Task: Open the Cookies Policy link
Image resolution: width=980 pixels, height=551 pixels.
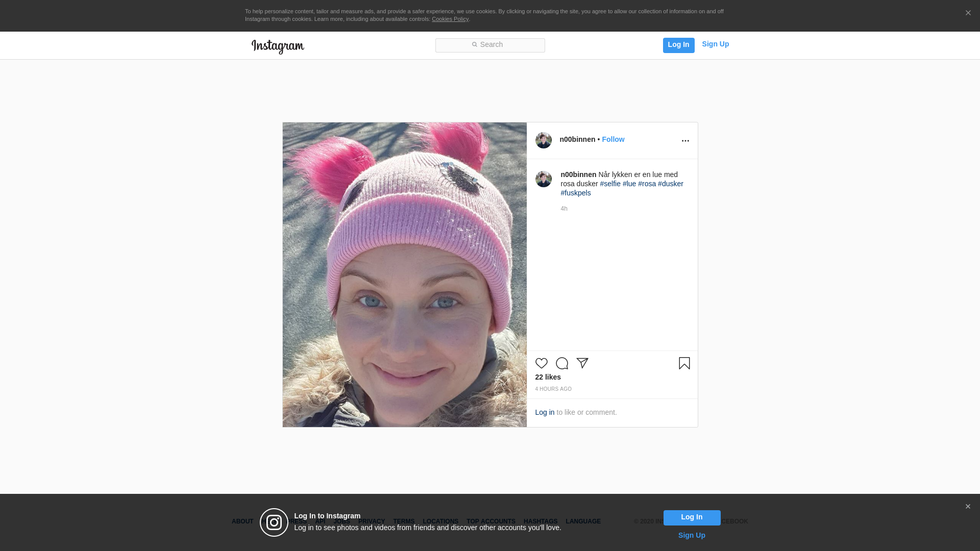Action: click(x=450, y=19)
